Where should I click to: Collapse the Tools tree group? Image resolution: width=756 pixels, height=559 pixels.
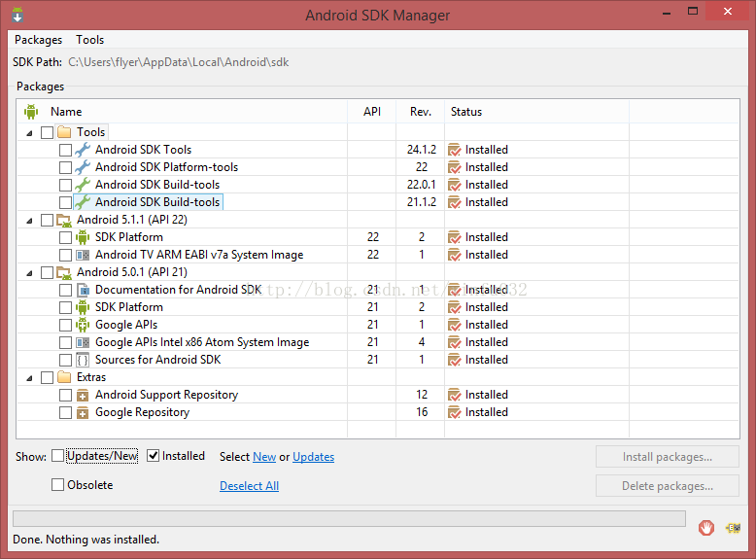point(28,132)
